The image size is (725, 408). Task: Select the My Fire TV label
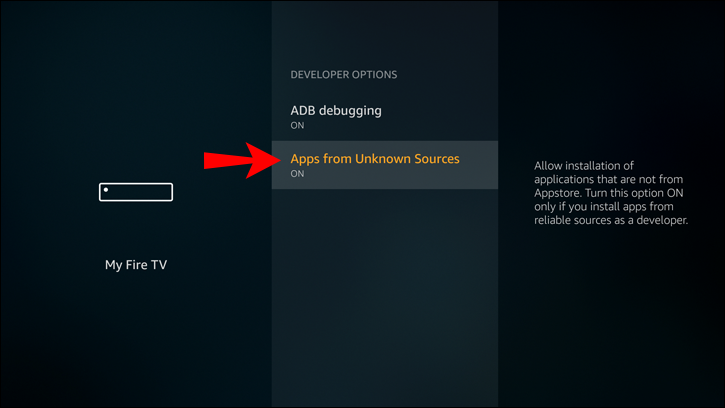(x=136, y=265)
